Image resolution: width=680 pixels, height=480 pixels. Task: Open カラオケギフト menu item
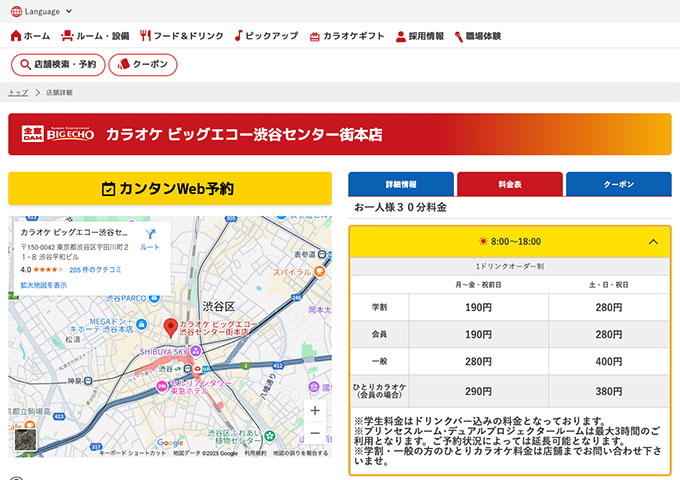pyautogui.click(x=347, y=36)
